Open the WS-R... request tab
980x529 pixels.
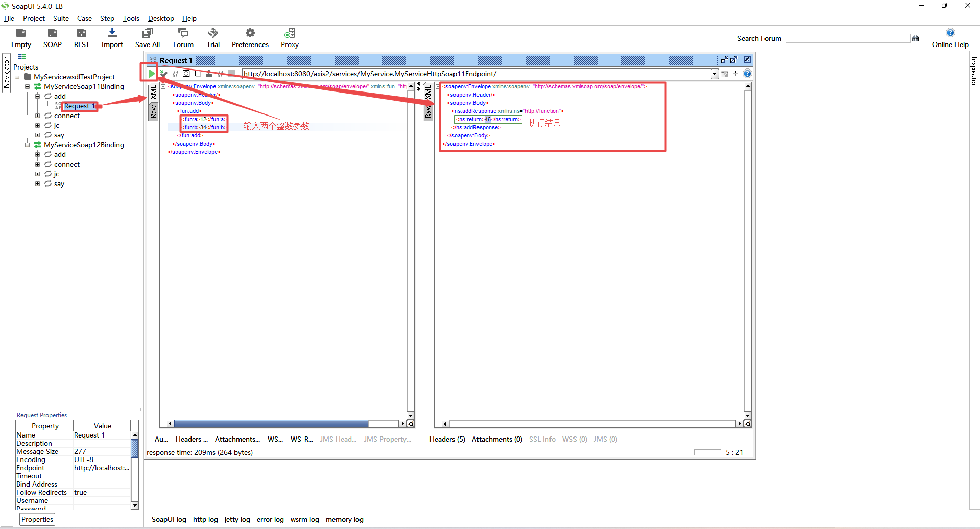click(302, 439)
